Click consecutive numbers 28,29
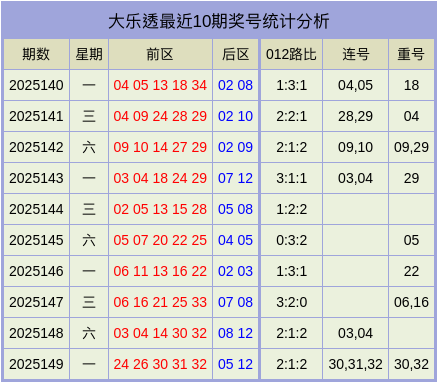 coord(355,116)
